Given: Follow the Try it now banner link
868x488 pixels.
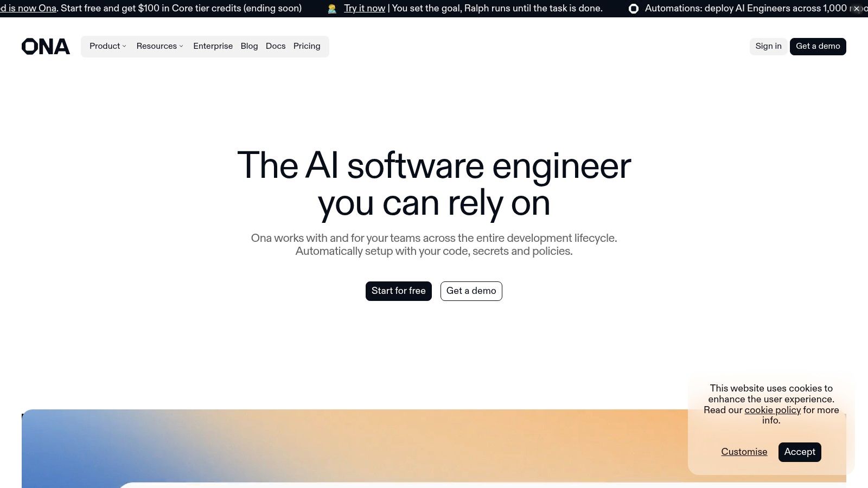Looking at the screenshot, I should click(x=365, y=9).
